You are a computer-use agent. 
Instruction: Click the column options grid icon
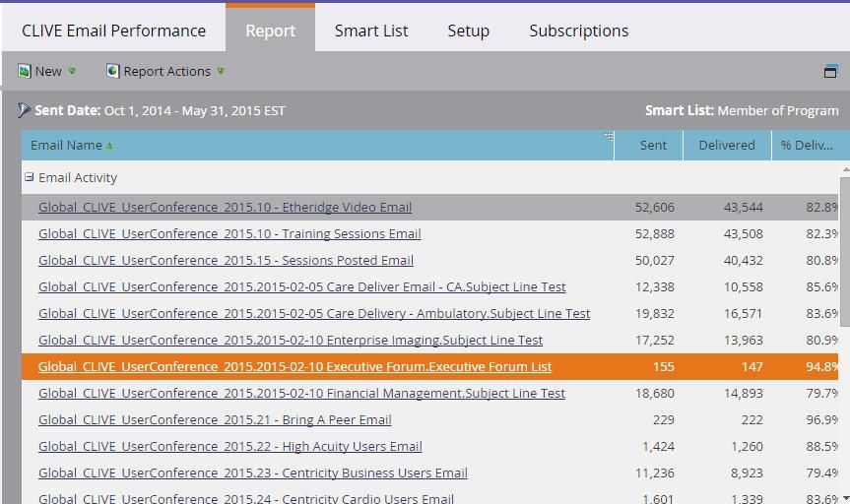(609, 136)
